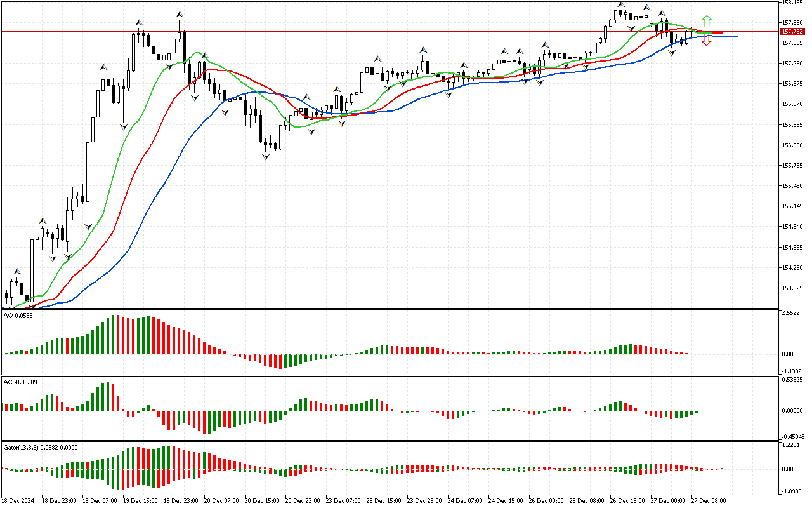Click the -1.090 Gator scale value
Image resolution: width=812 pixels, height=508 pixels.
point(792,491)
